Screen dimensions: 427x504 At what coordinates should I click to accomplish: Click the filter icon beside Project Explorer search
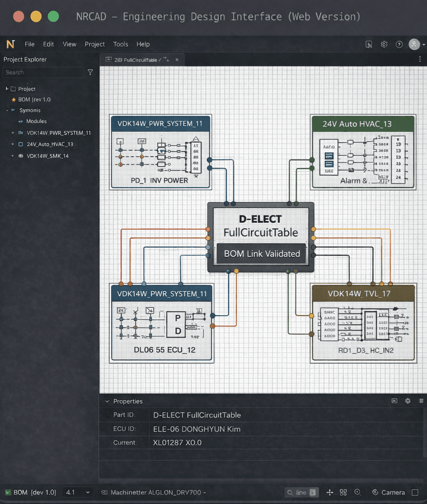(x=90, y=73)
